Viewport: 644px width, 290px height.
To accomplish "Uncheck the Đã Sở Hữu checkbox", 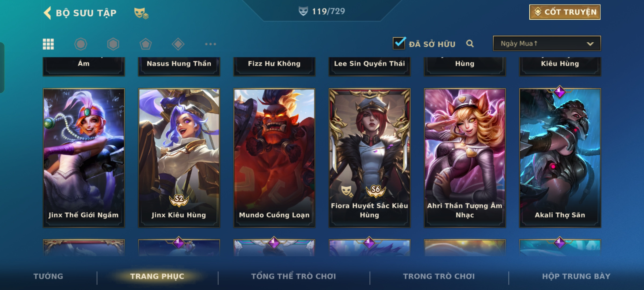I will tap(399, 43).
